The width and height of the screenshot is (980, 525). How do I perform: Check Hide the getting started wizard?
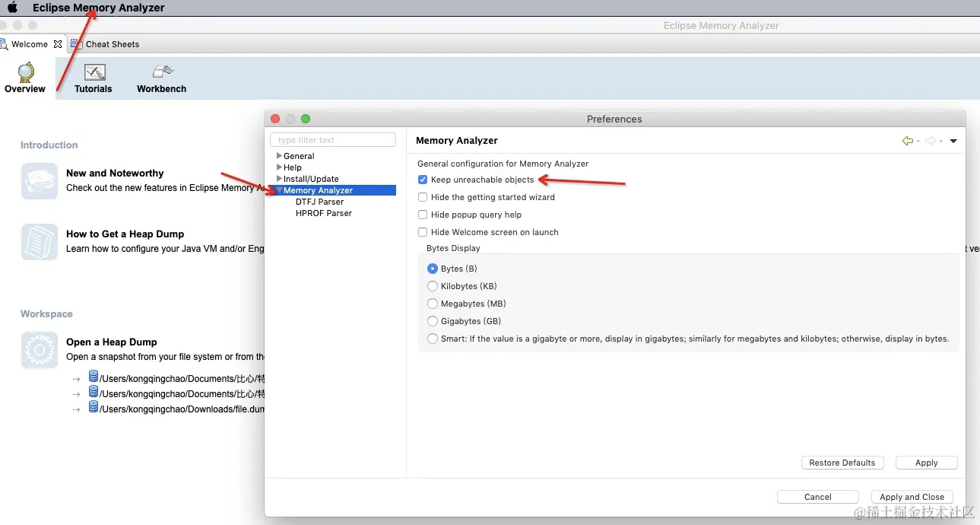click(423, 197)
